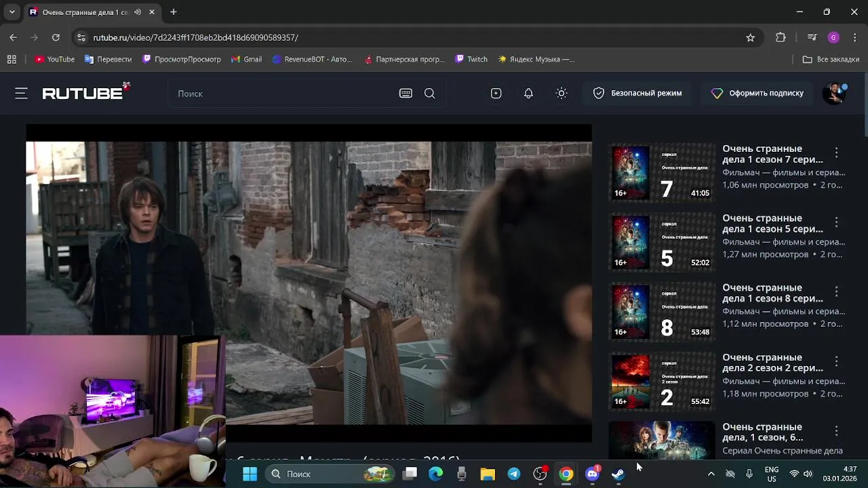Bookmark this page with star icon
The height and width of the screenshot is (488, 868).
click(x=750, y=37)
